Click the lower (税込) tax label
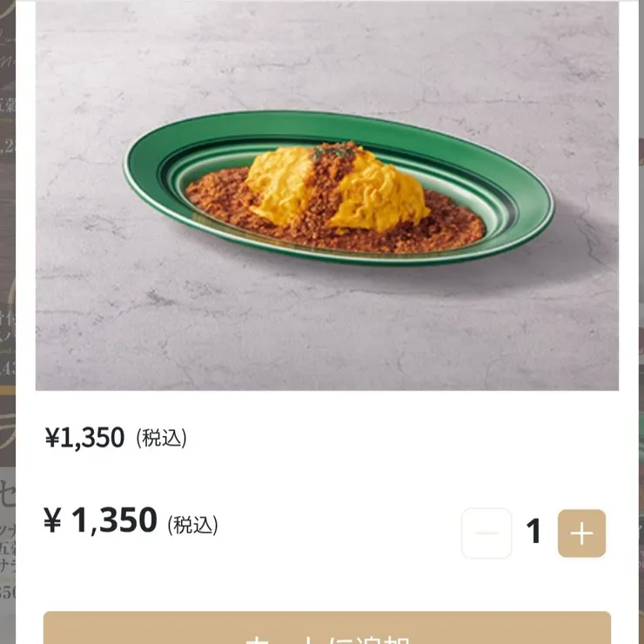The height and width of the screenshot is (644, 644). 192,526
